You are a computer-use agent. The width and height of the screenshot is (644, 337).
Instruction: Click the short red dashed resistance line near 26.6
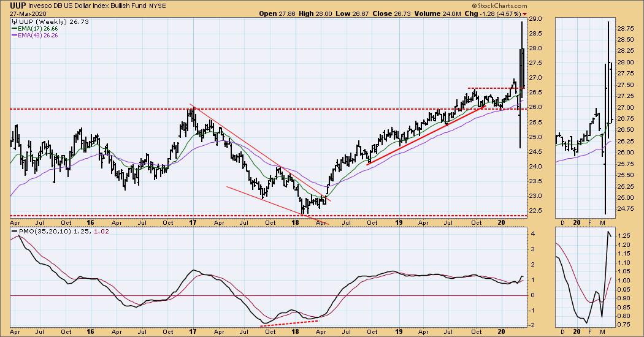coord(496,88)
